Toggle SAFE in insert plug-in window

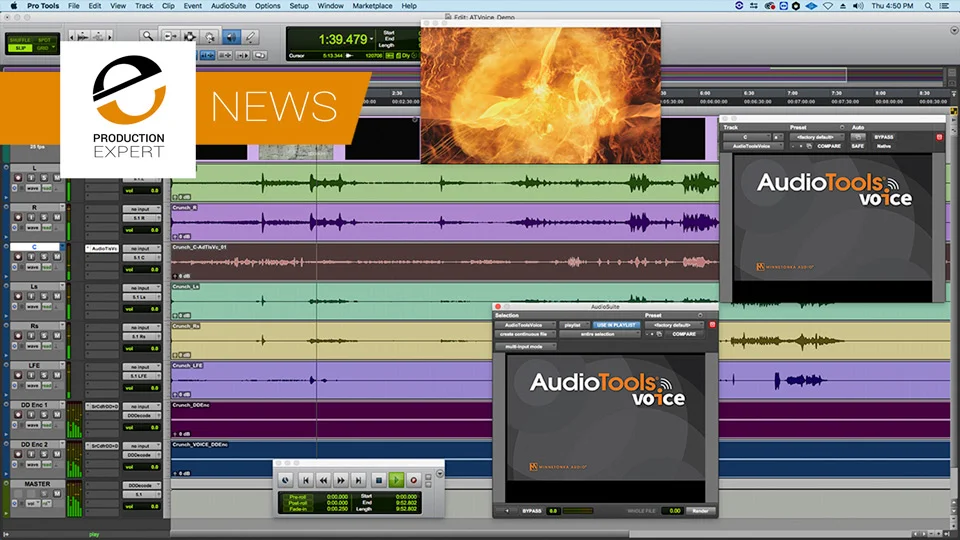(858, 146)
